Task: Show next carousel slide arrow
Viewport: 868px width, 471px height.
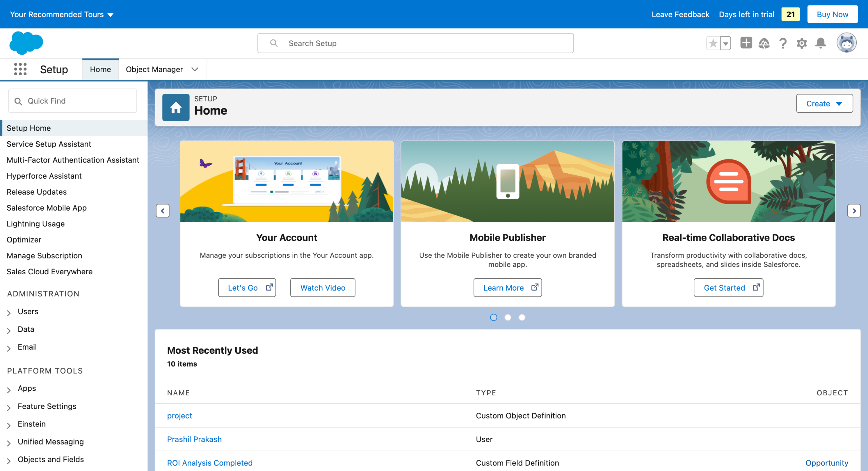Action: click(x=854, y=211)
